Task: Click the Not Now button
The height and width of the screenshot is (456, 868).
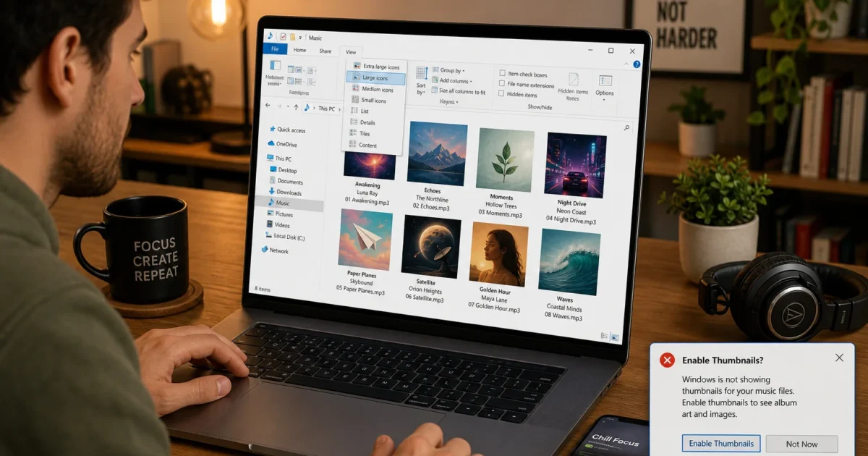Action: [801, 444]
